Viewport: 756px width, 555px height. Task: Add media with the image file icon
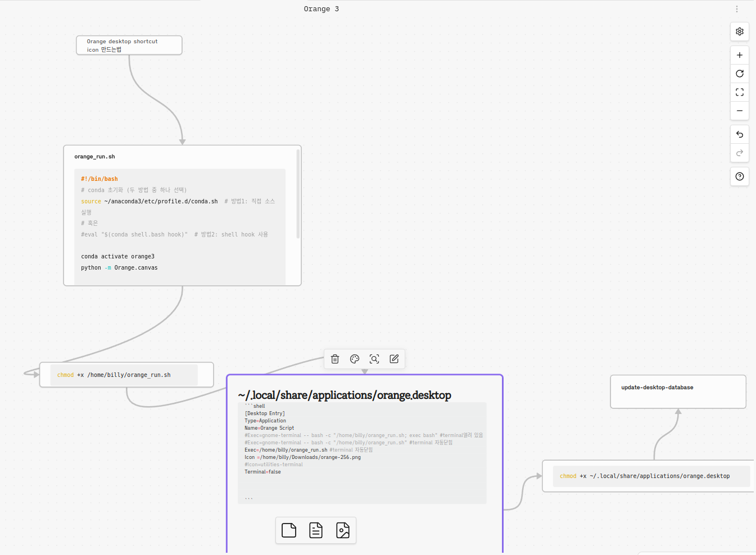click(343, 530)
